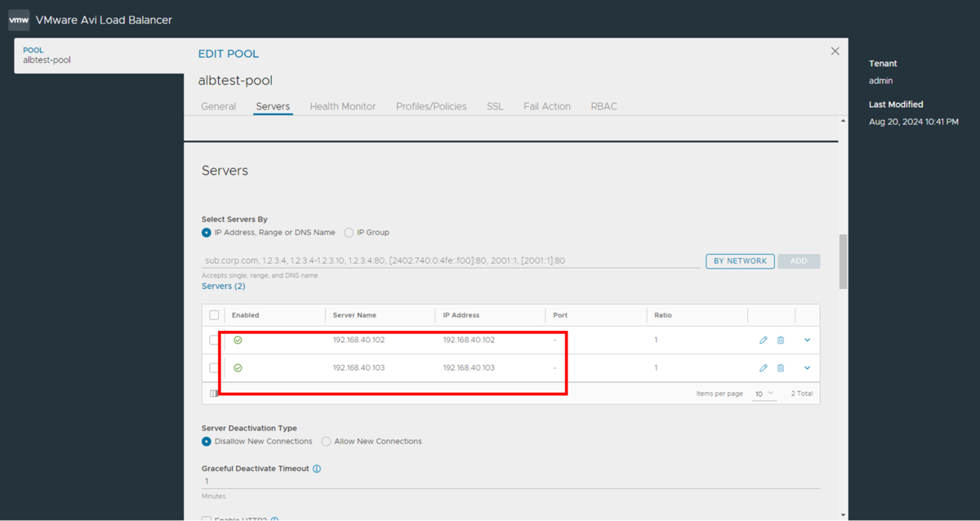The height and width of the screenshot is (521, 980).
Task: Click the Tenant admin value
Action: pyautogui.click(x=880, y=81)
